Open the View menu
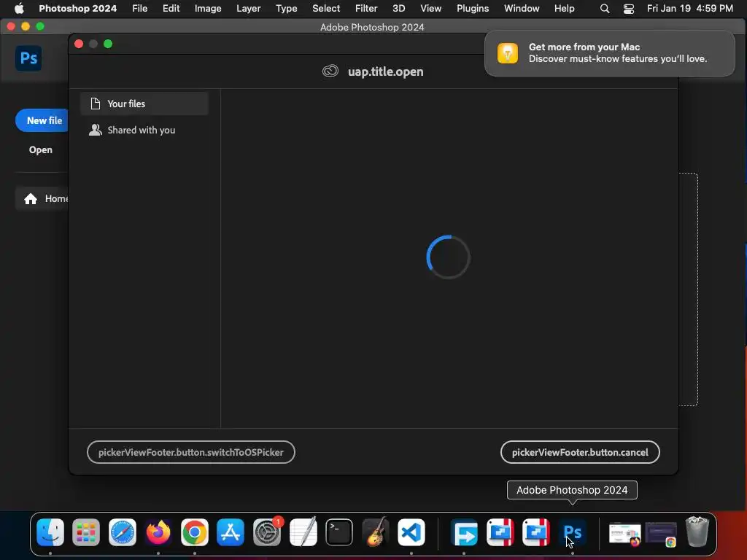Viewport: 747px width, 560px height. click(x=430, y=8)
